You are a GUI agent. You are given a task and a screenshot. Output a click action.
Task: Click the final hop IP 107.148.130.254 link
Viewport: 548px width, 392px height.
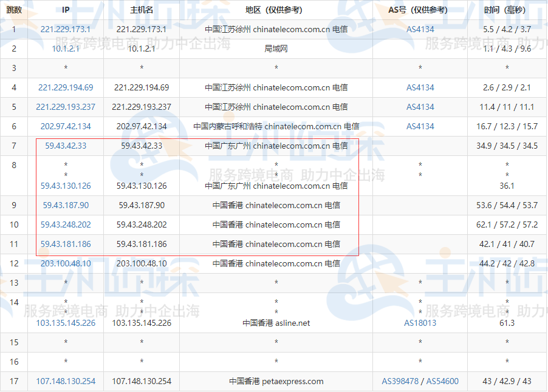pyautogui.click(x=65, y=381)
